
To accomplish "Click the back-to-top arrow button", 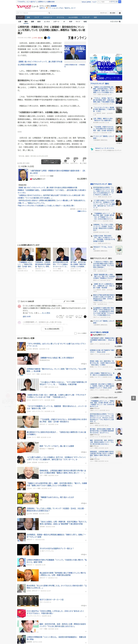I will (133, 398).
